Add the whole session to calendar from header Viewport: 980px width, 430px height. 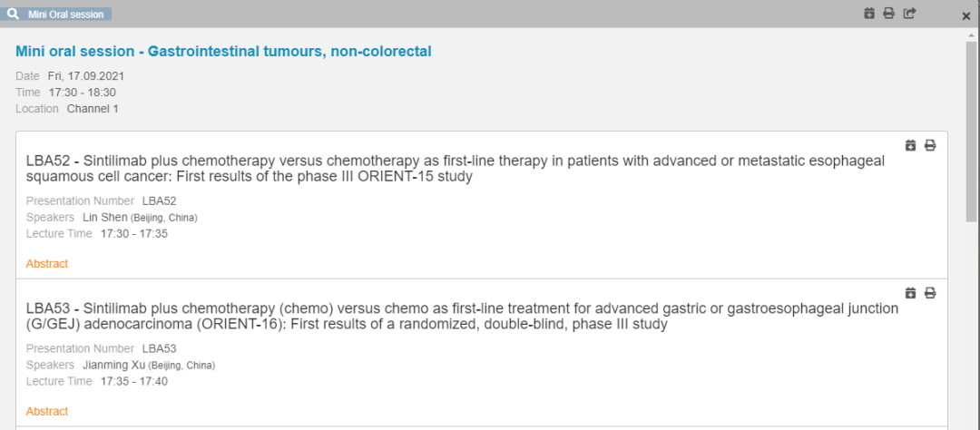868,13
